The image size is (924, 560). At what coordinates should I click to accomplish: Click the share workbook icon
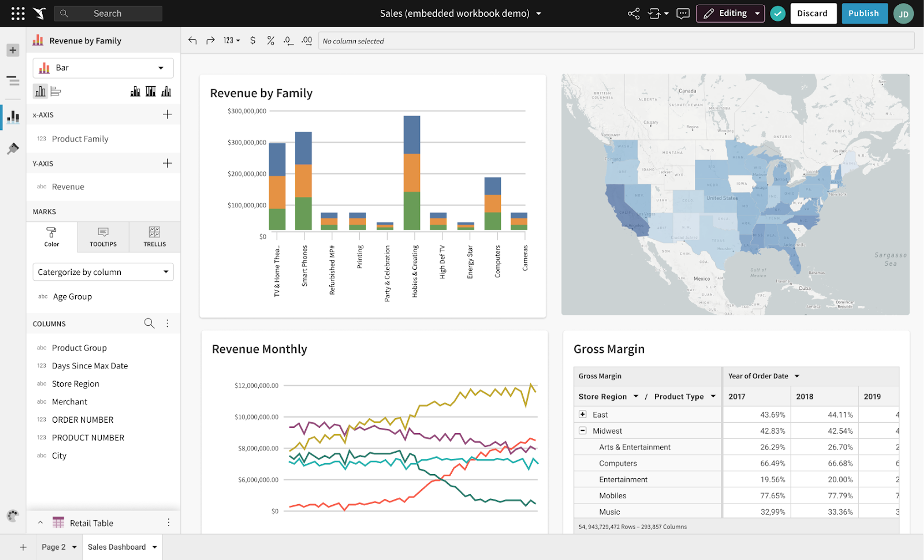click(x=633, y=13)
